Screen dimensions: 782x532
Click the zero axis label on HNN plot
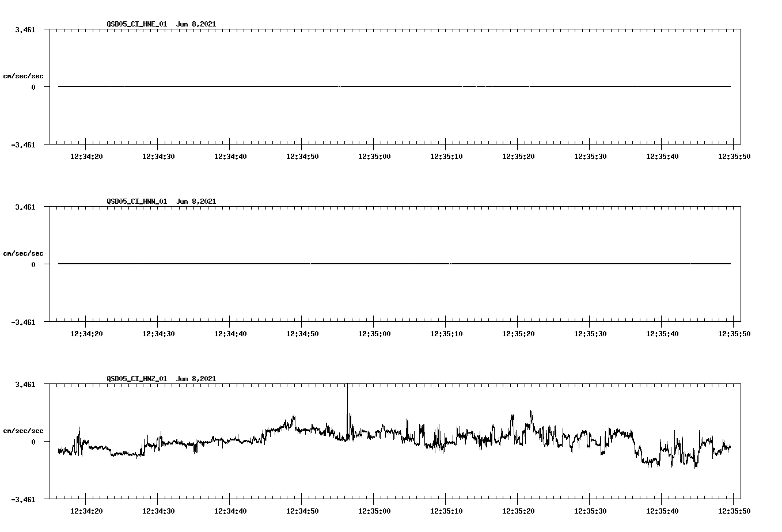(x=33, y=265)
